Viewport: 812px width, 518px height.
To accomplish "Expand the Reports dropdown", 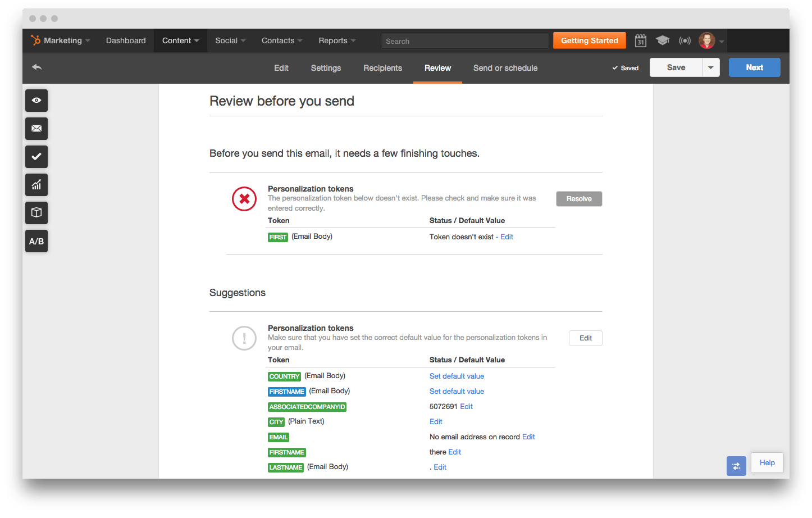I will pyautogui.click(x=336, y=40).
